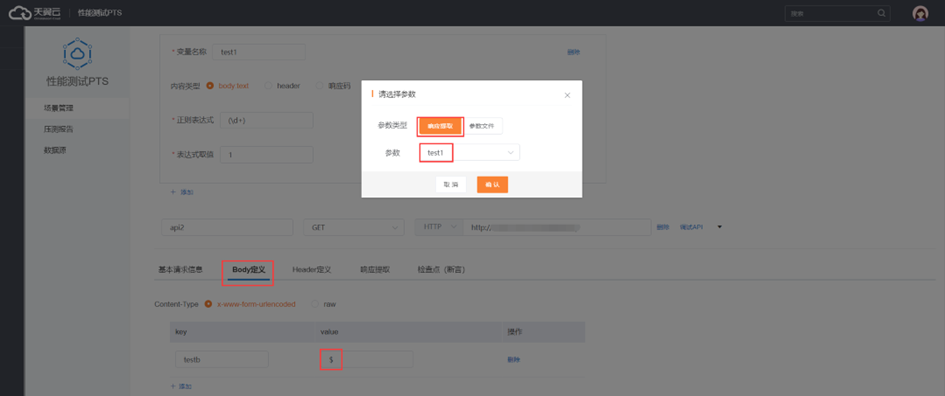Click 性能测试PTS text in top bar
Image resolution: width=945 pixels, height=396 pixels.
click(x=100, y=13)
